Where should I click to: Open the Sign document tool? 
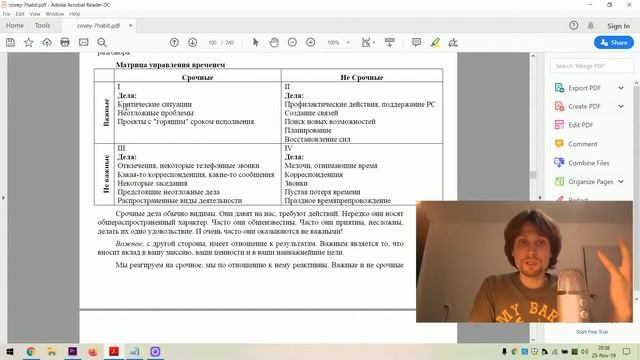click(x=453, y=42)
